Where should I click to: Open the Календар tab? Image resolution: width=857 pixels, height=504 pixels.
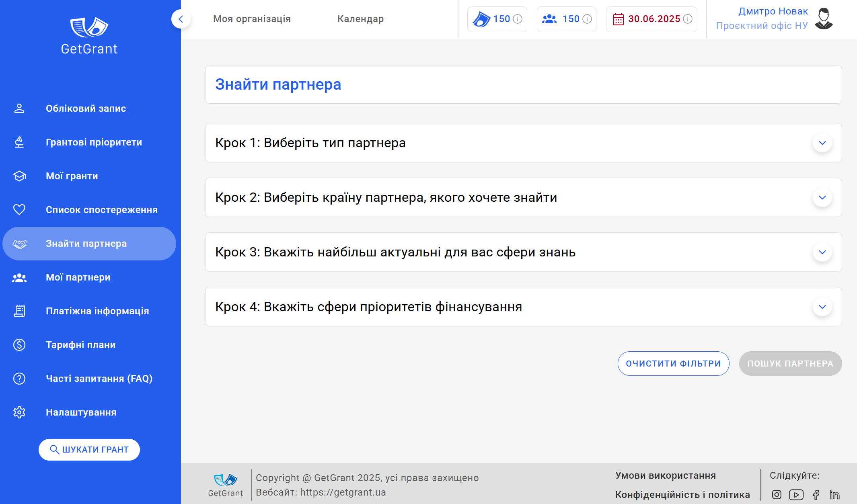(360, 19)
